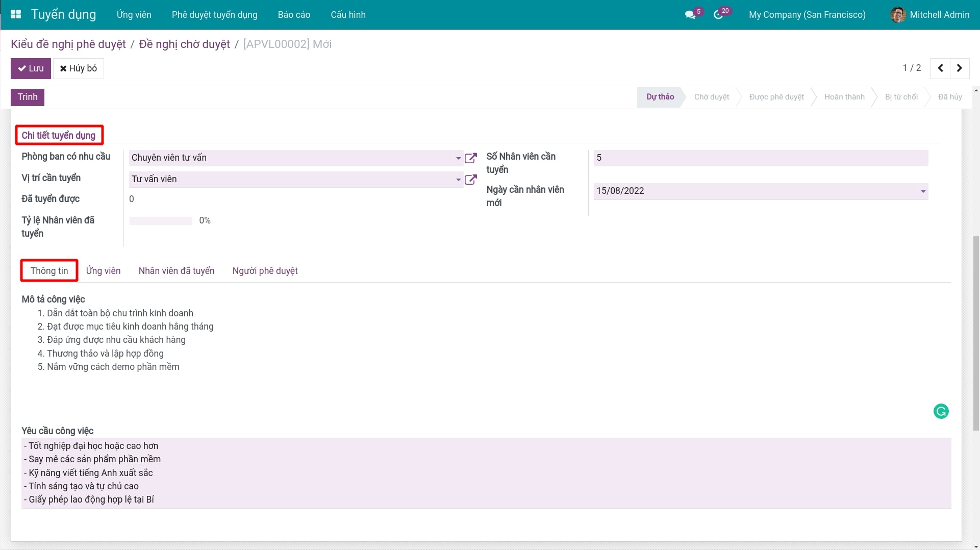Switch to the Người phê duyệt tab
This screenshot has width=980, height=550.
[265, 271]
